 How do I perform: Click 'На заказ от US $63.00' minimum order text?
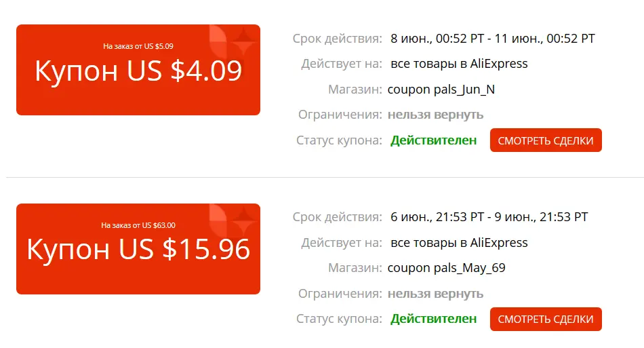click(138, 225)
